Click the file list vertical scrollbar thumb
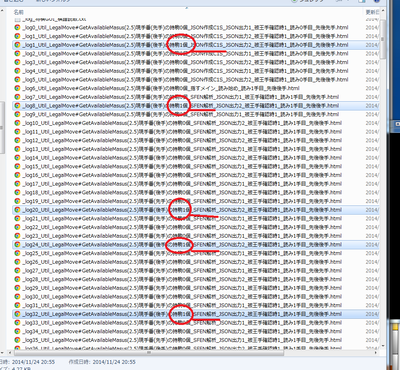 click(x=382, y=39)
